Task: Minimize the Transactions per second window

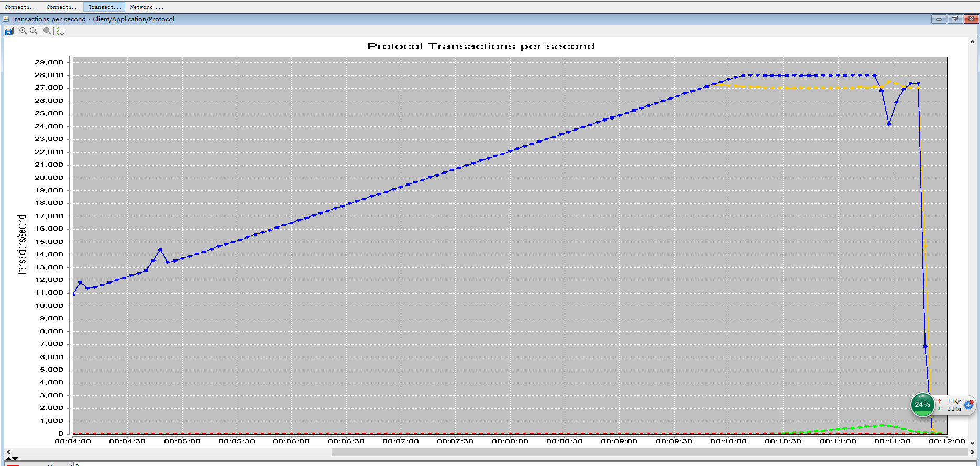Action: coord(939,19)
